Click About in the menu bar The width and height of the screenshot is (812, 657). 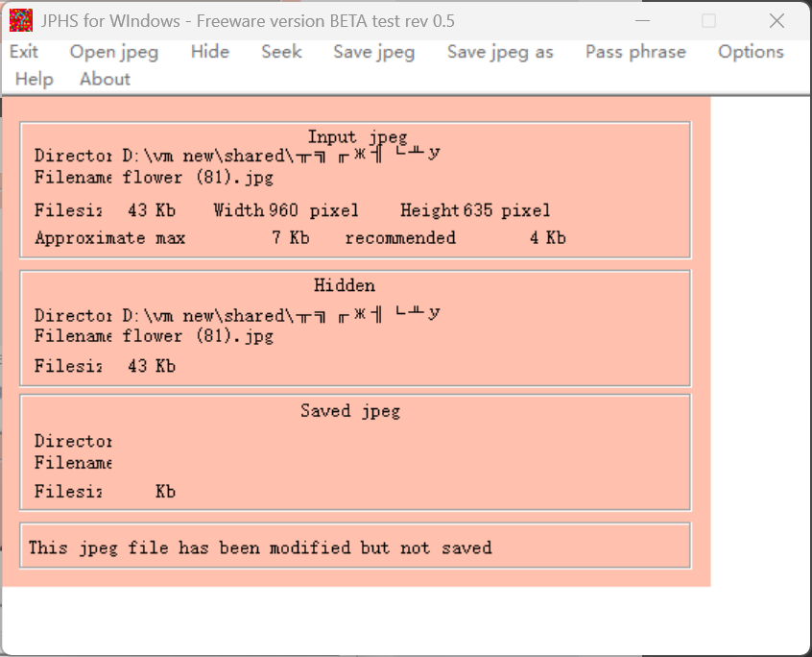pyautogui.click(x=105, y=80)
